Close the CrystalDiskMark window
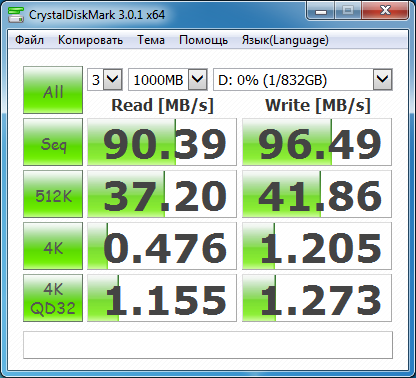 tap(385, 11)
